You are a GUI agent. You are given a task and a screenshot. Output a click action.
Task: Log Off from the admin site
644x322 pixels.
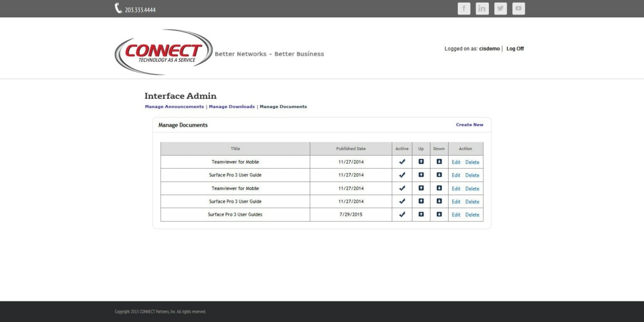coord(515,49)
